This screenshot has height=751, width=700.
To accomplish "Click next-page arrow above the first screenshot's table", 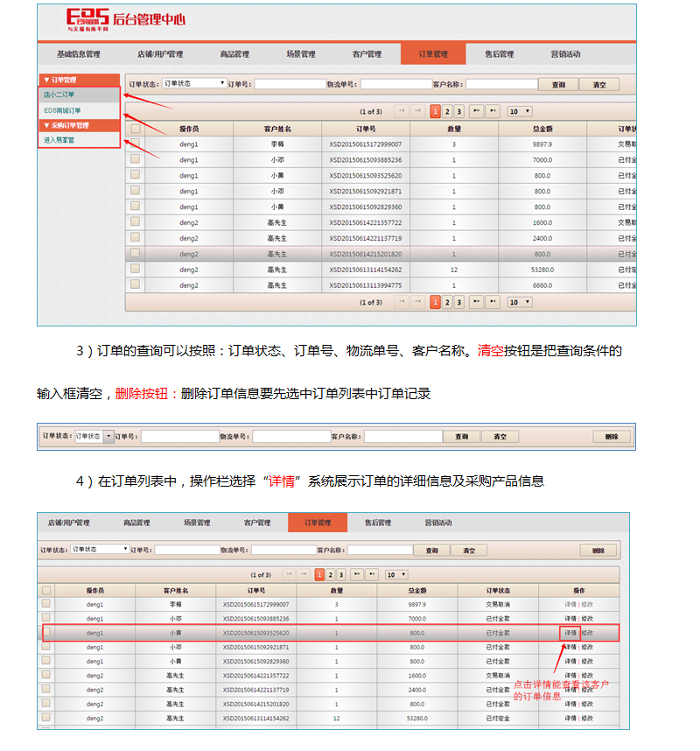I will click(476, 111).
